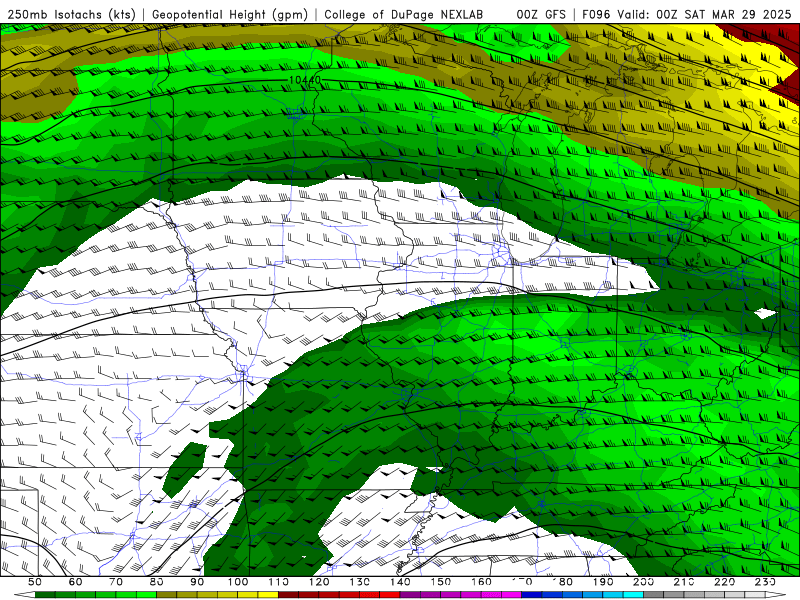800x600 pixels.
Task: Pick the dark blue legend swatch at 170
Action: point(531,595)
